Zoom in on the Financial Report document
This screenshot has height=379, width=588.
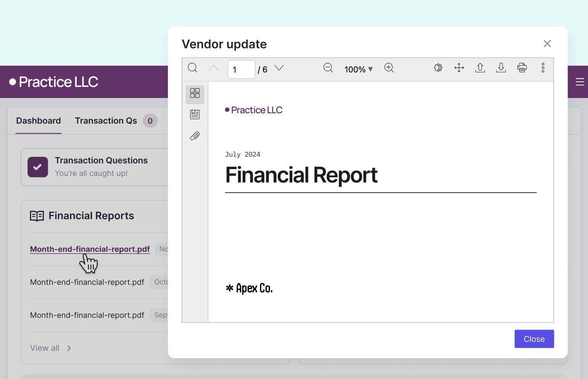point(389,68)
